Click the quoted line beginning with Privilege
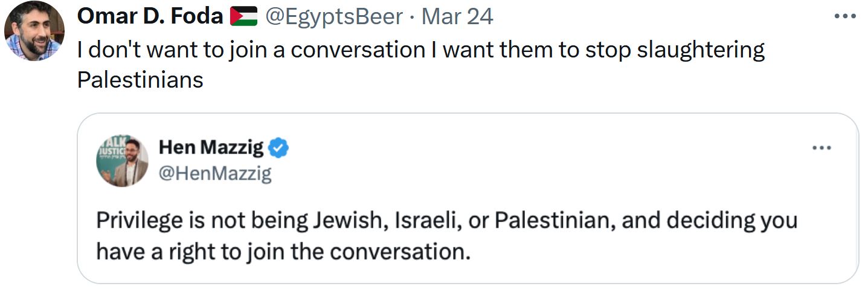The image size is (868, 289). tap(447, 221)
